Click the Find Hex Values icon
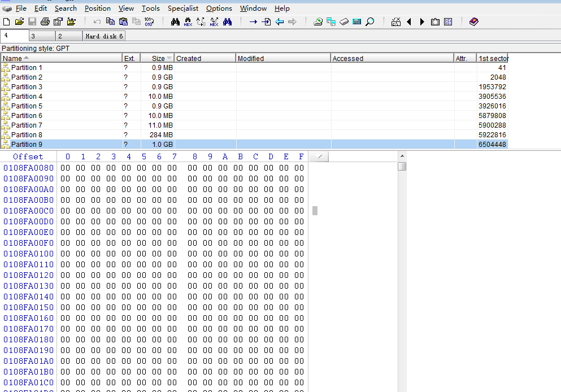This screenshot has height=392, width=561. tap(188, 22)
